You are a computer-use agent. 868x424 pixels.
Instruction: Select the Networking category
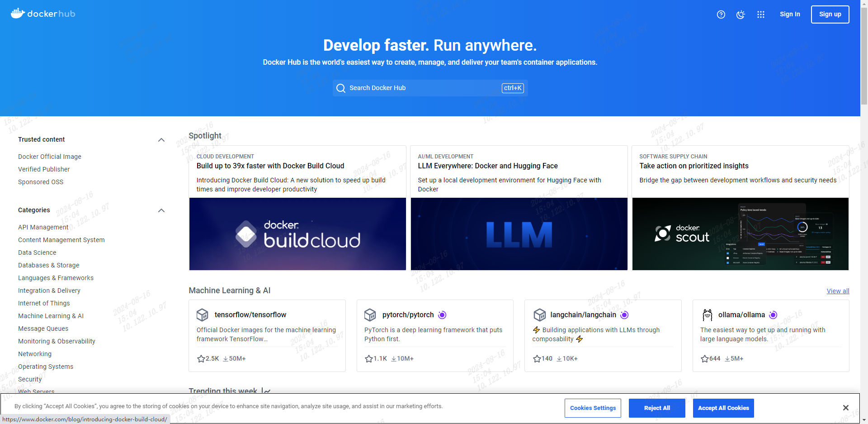(x=35, y=354)
